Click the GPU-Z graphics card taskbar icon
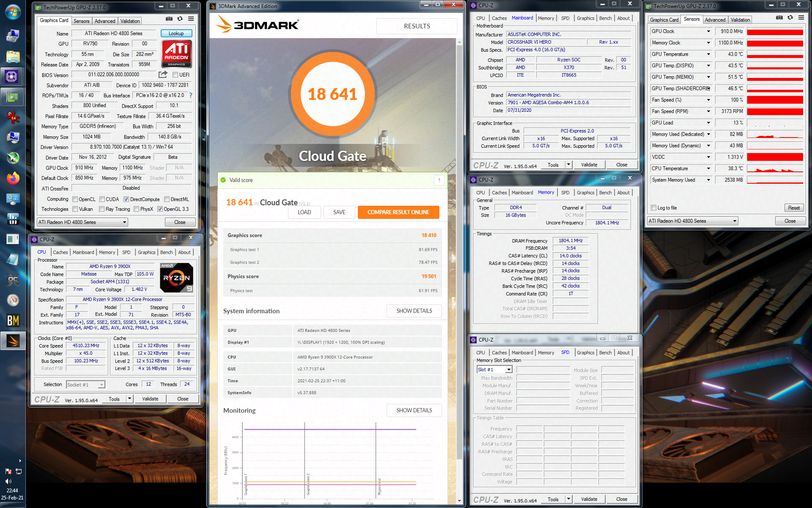Screen dimensions: 812x508 [13, 97]
